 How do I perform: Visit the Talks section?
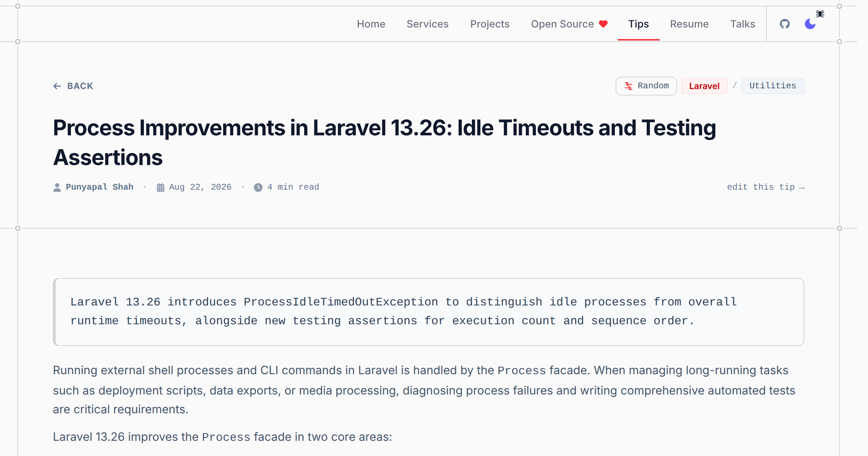pyautogui.click(x=743, y=24)
